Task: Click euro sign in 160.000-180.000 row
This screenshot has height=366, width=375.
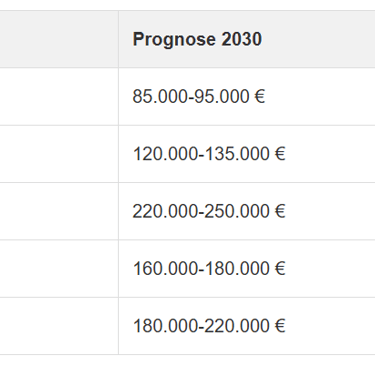Action: tap(280, 269)
